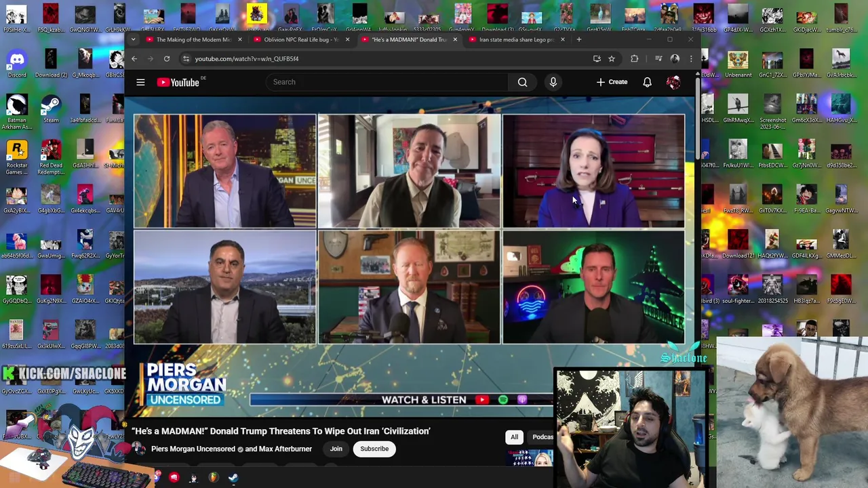
Task: Open the recommended video thumbnail below the chips
Action: [530, 459]
